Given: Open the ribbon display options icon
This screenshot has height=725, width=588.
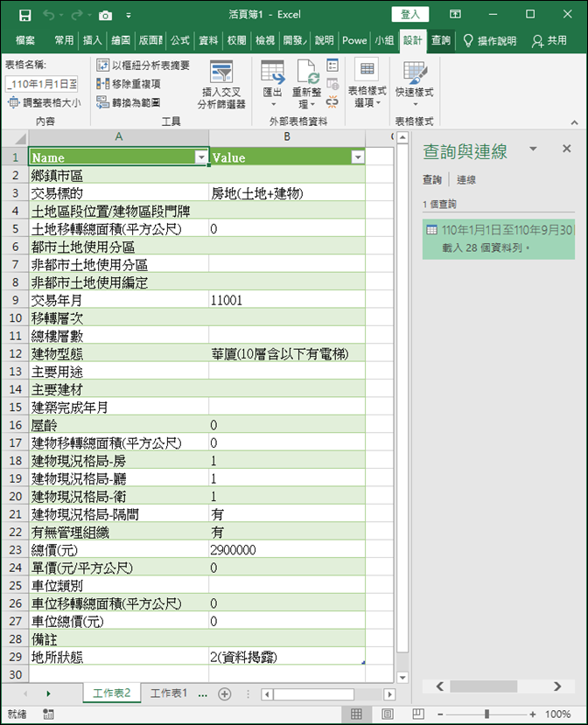Looking at the screenshot, I should (x=455, y=14).
